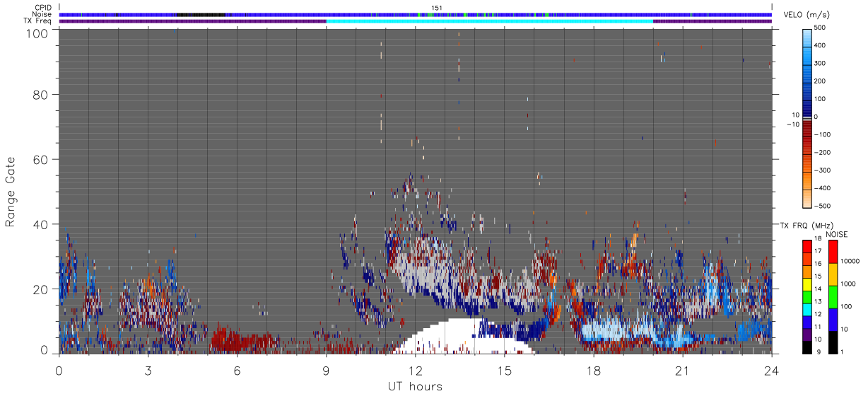Click the TX FRQ legend label 12

(818, 314)
